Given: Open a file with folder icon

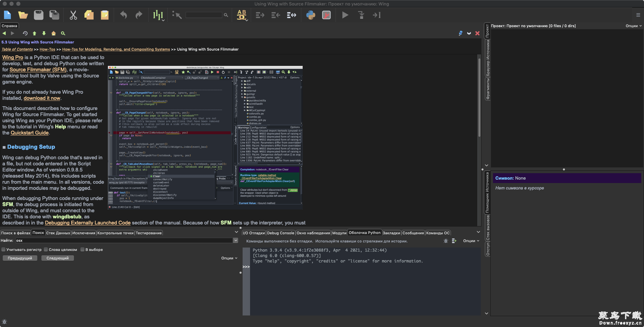Looking at the screenshot, I should (23, 15).
